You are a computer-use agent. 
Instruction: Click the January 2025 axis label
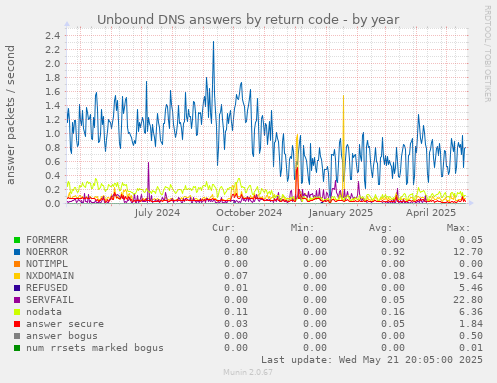(340, 213)
